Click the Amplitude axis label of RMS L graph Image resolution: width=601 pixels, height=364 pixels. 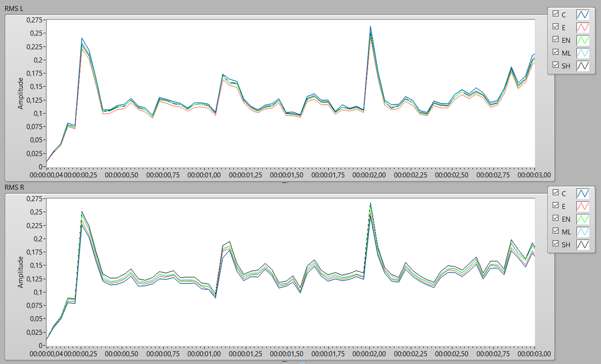pos(21,94)
